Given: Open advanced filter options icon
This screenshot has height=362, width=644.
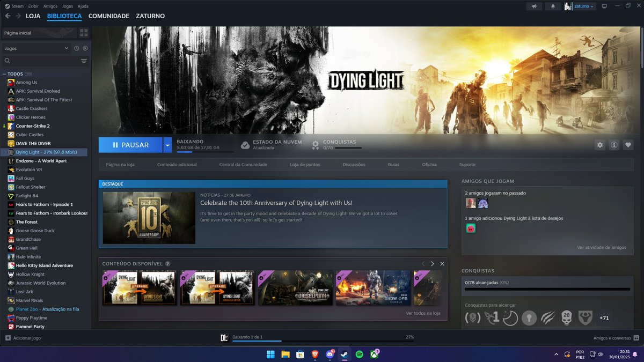Looking at the screenshot, I should tap(84, 61).
